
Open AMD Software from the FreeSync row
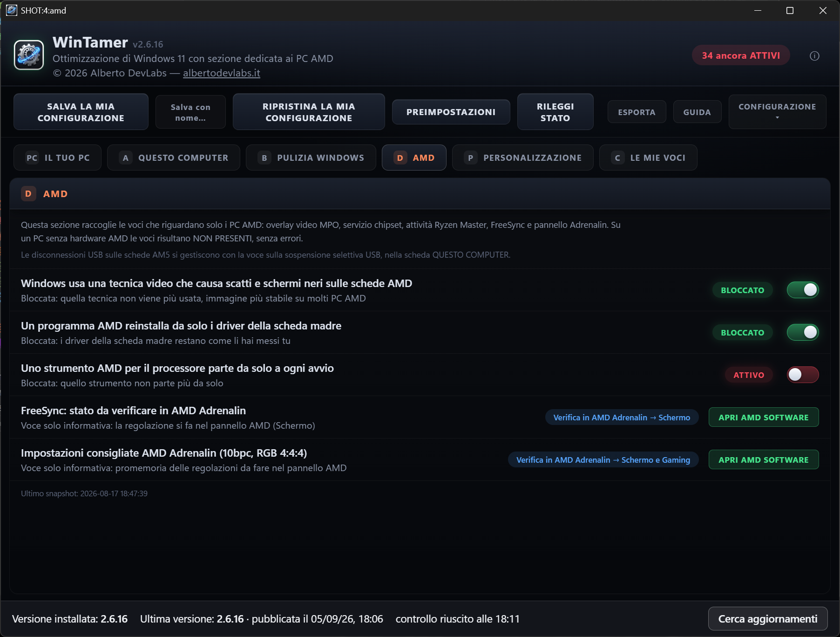764,417
